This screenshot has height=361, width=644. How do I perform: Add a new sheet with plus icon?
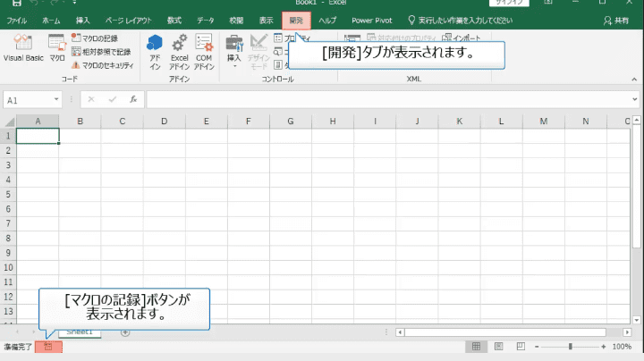click(125, 332)
